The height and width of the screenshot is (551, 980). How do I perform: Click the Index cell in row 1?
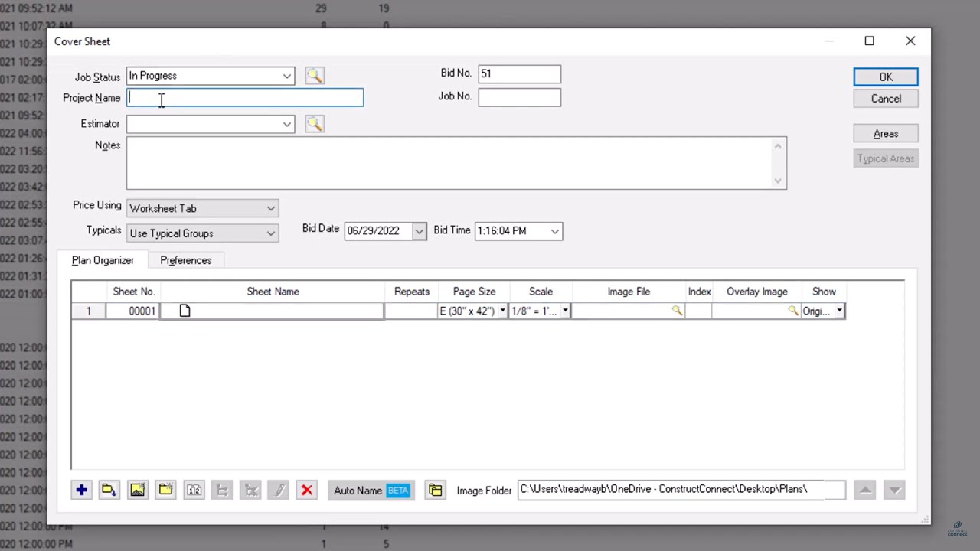[x=699, y=311]
